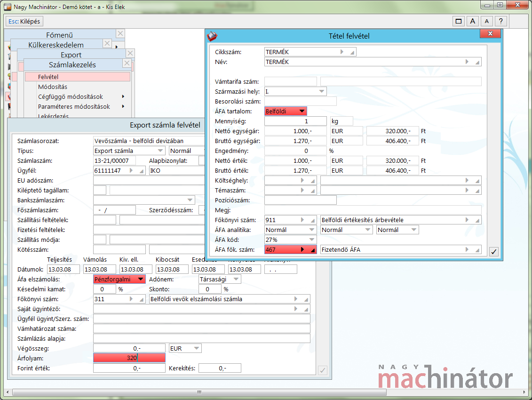Open the EUR currency dropdown by Végösszeg

click(x=197, y=349)
